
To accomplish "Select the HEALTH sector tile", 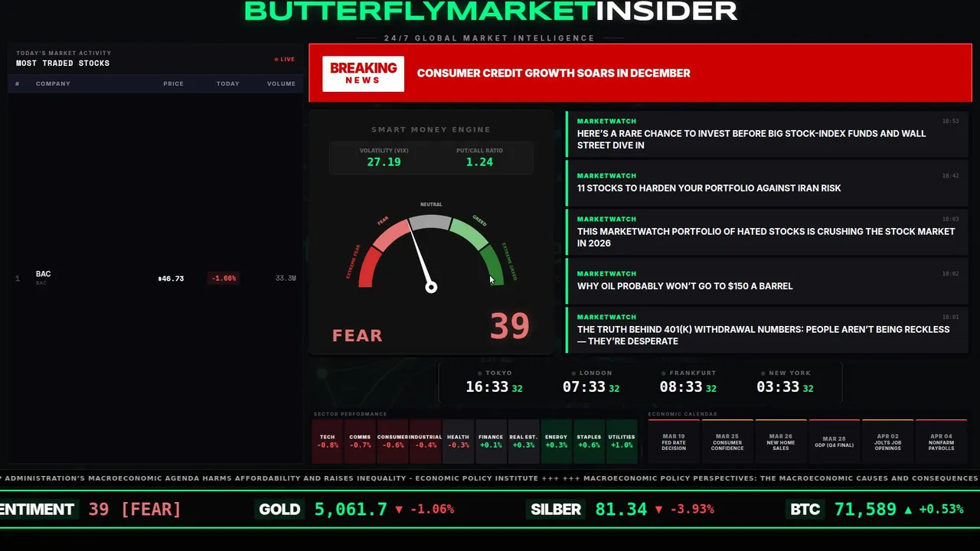I will [458, 442].
